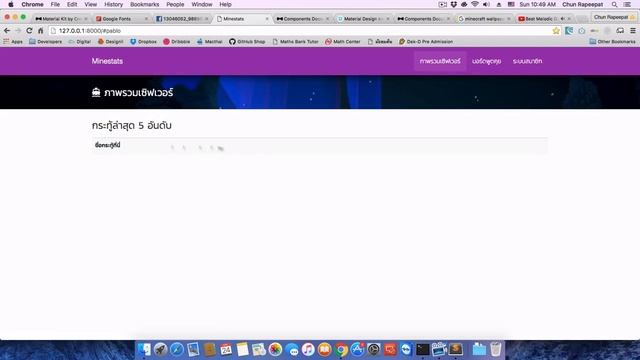Click the กระทู้ล่าสุด 5 อันดับ heading
This screenshot has height=360, width=640.
(131, 126)
